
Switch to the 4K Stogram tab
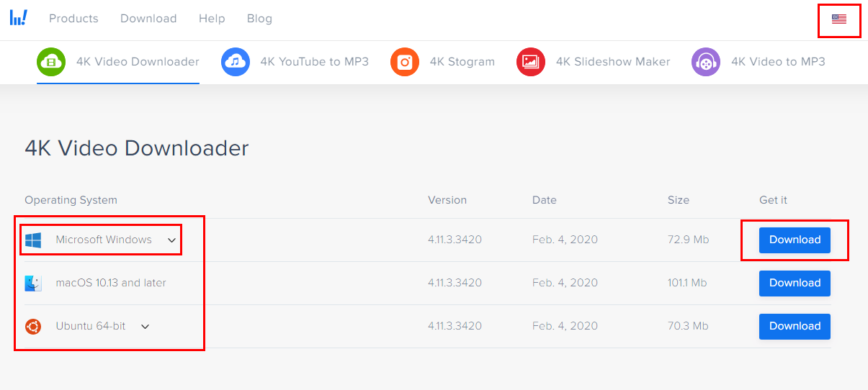[x=443, y=62]
